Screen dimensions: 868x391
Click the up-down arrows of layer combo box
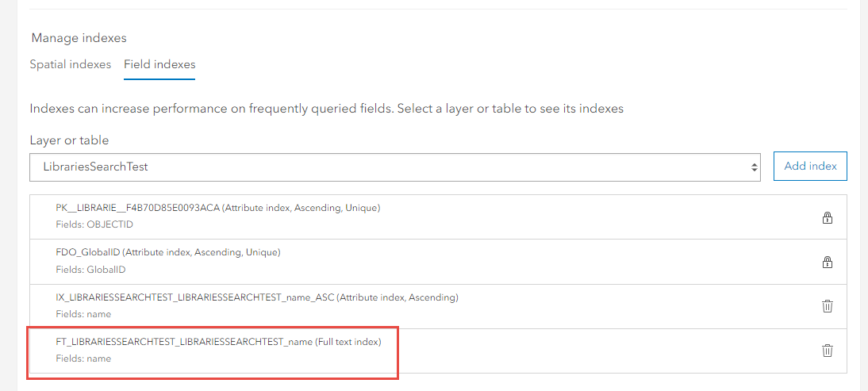point(754,167)
